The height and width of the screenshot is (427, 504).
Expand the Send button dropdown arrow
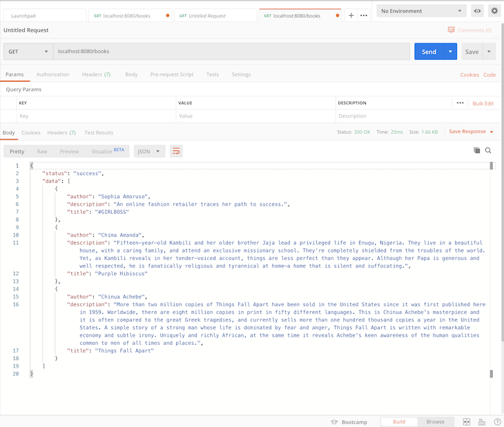[x=450, y=52]
